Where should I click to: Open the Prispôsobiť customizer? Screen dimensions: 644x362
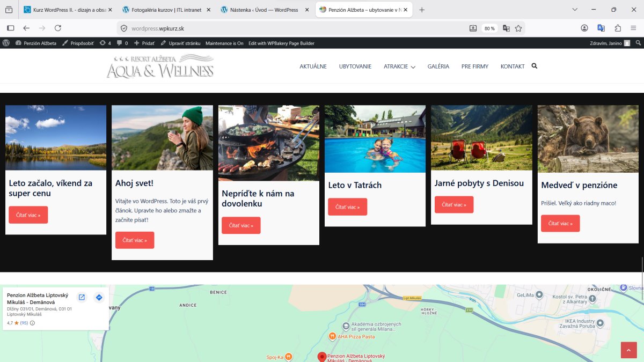(78, 43)
